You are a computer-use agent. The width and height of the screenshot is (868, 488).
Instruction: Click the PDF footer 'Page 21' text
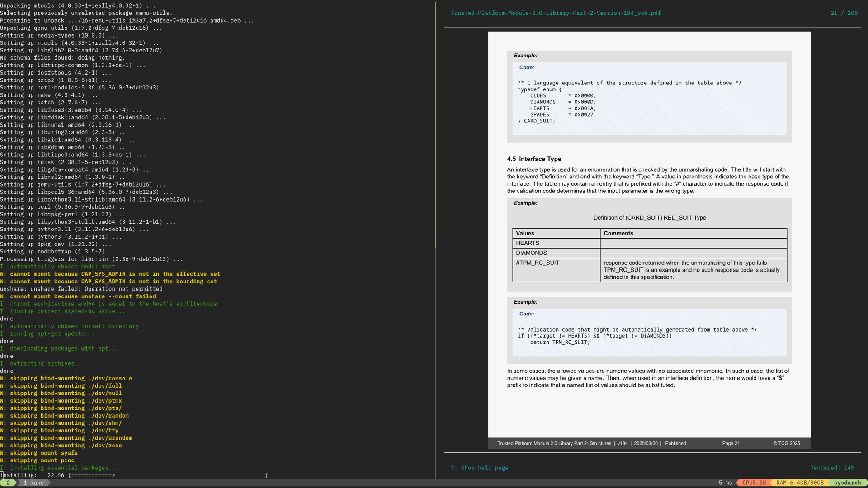(731, 443)
